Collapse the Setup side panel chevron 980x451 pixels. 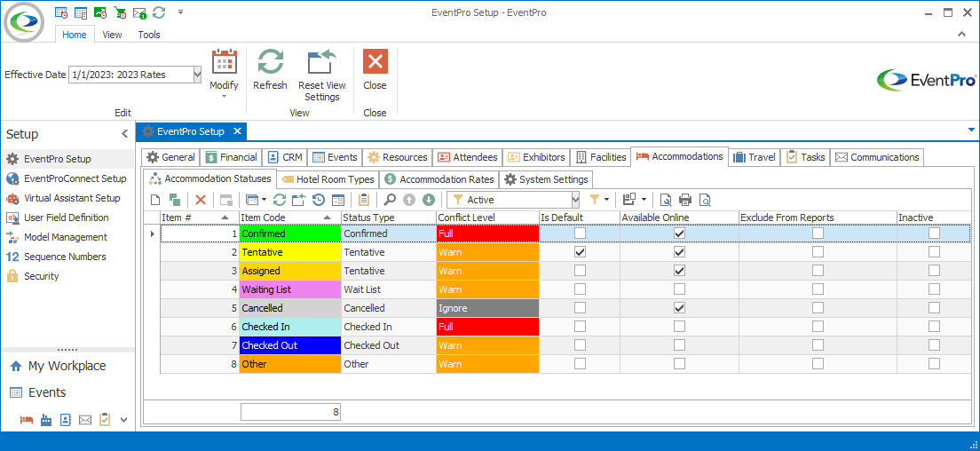(124, 134)
